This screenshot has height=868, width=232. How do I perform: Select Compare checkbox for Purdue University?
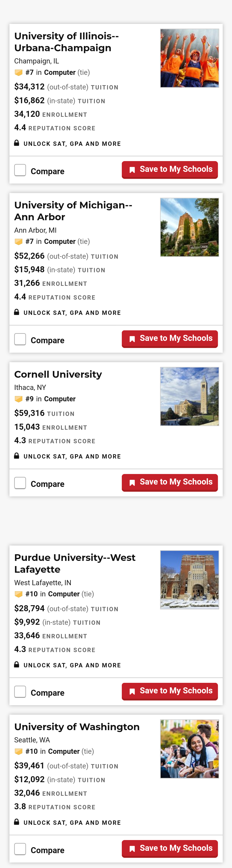(20, 692)
